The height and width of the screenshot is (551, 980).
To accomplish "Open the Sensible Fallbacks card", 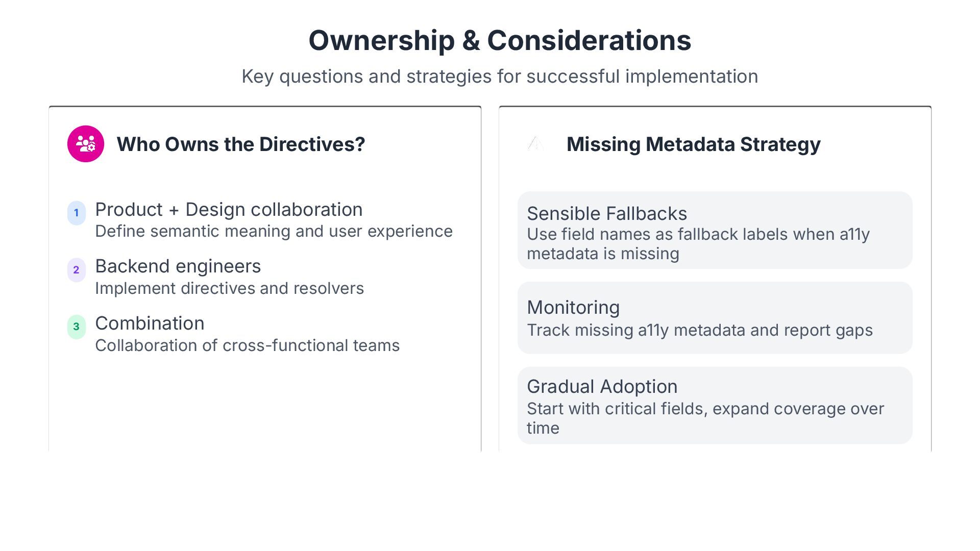I will [715, 230].
